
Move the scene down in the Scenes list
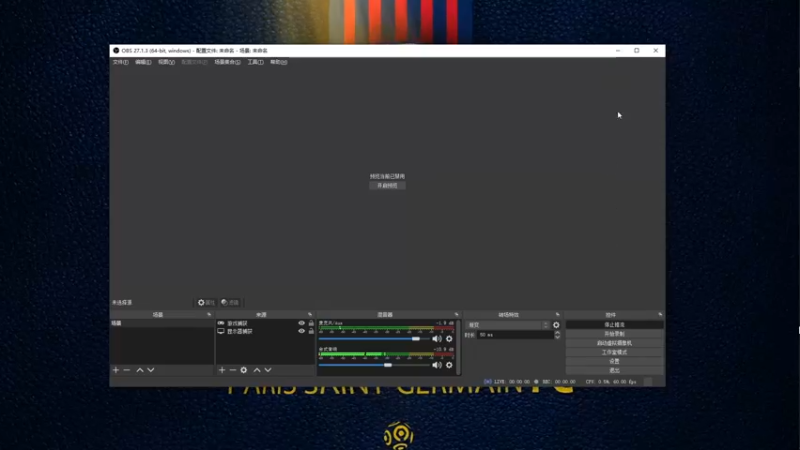pyautogui.click(x=151, y=370)
